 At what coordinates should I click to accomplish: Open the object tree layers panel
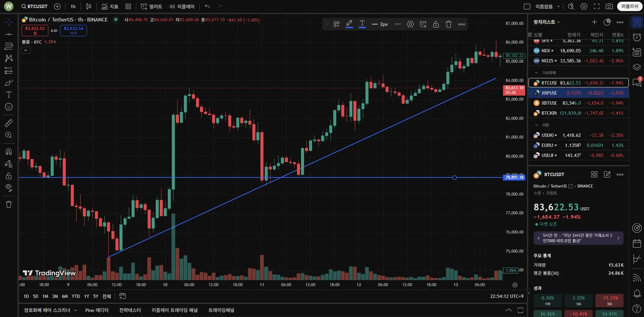[x=637, y=67]
